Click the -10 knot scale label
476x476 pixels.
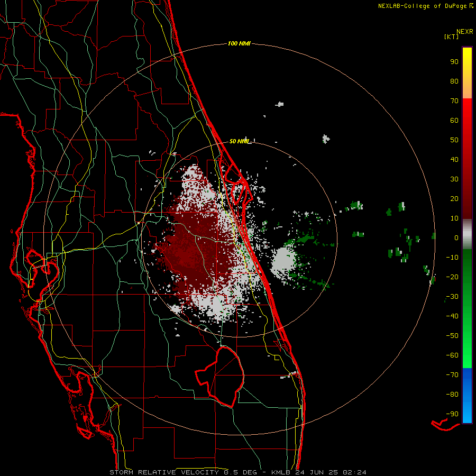452,258
